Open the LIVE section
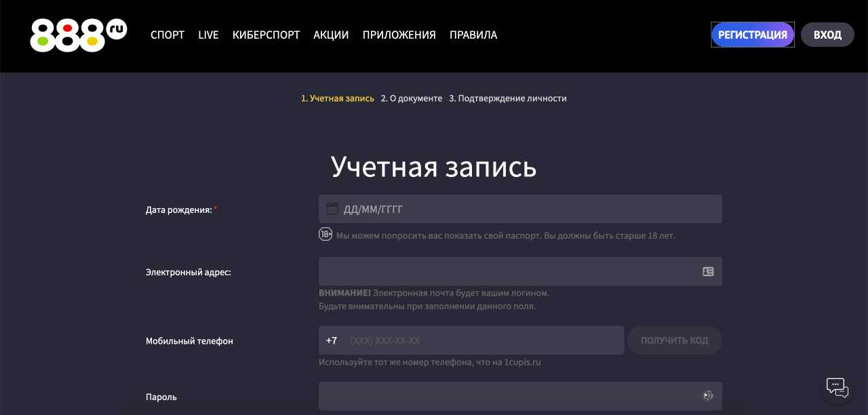 208,35
